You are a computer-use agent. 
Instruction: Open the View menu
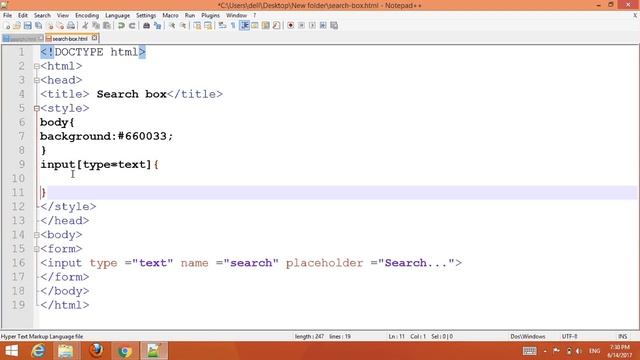pyautogui.click(x=62, y=16)
